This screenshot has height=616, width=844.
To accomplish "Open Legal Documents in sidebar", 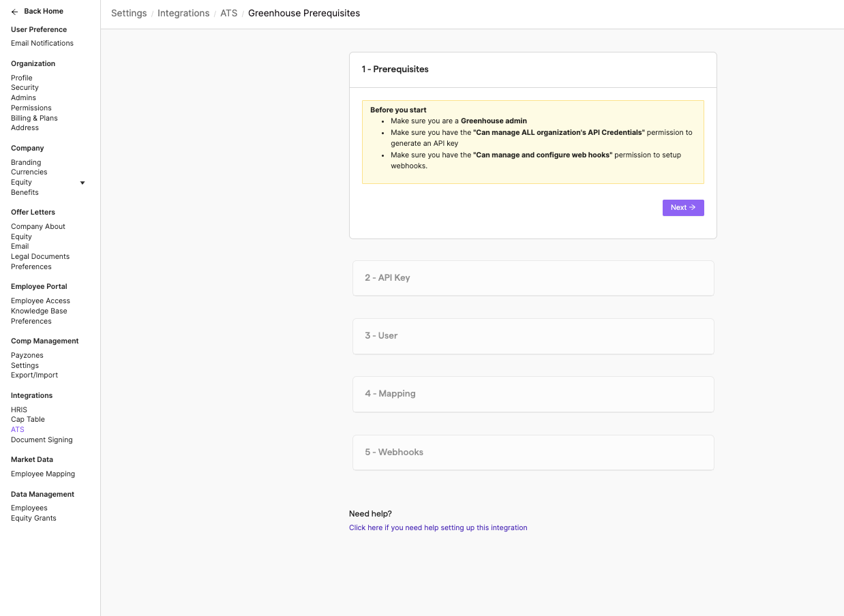I will (40, 256).
